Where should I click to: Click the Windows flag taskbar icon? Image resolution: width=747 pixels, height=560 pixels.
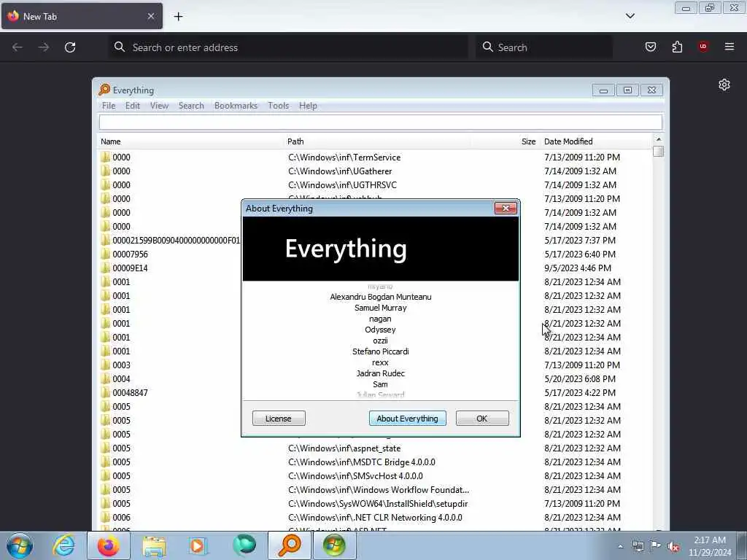point(334,545)
